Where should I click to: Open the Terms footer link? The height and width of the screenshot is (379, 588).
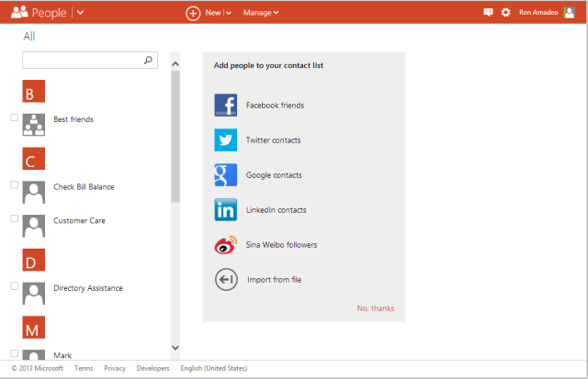[84, 368]
